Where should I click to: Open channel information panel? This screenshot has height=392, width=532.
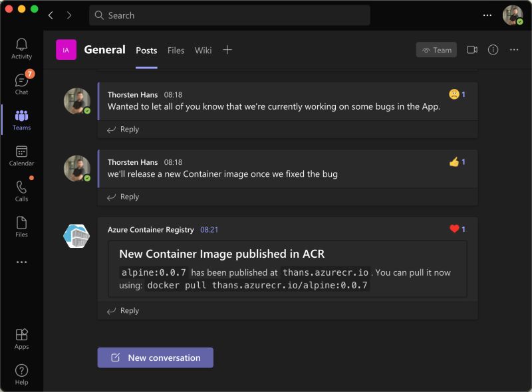pyautogui.click(x=492, y=49)
